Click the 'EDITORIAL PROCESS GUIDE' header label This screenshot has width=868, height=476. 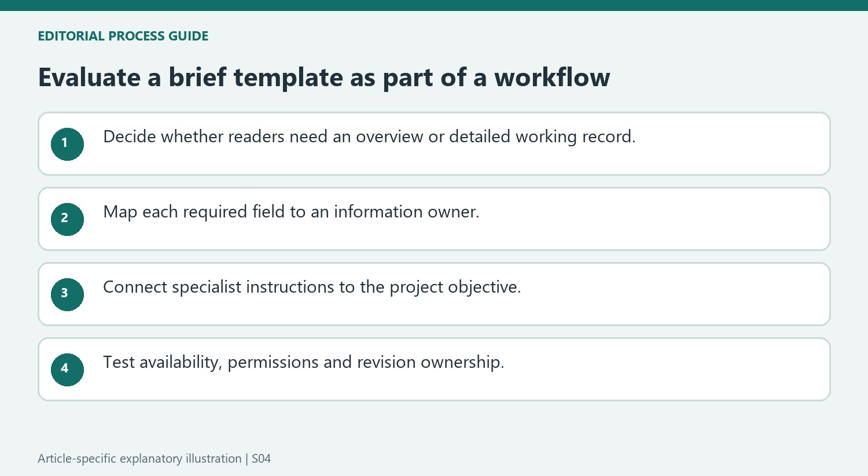click(x=123, y=36)
